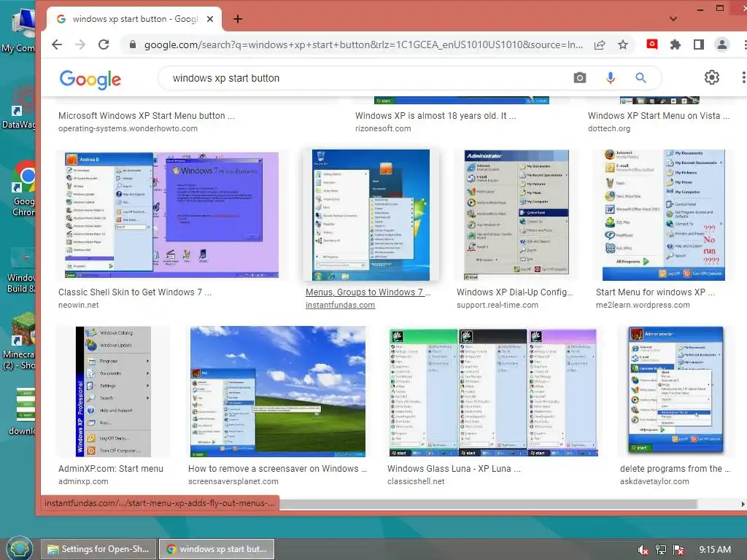Search by image with camera icon
The image size is (747, 560).
click(580, 77)
